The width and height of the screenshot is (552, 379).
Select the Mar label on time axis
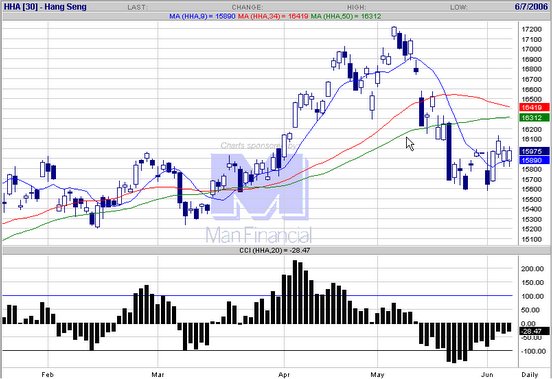point(158,374)
